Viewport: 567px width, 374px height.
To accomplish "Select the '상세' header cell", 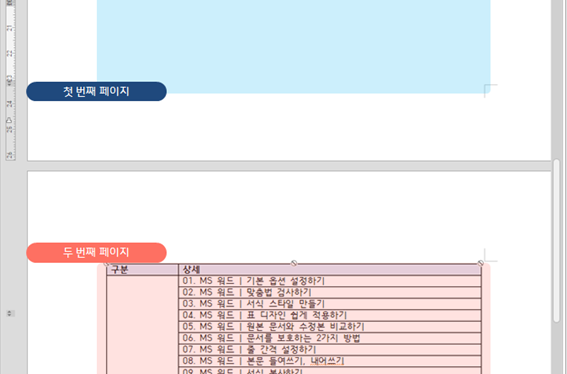I will (330, 270).
